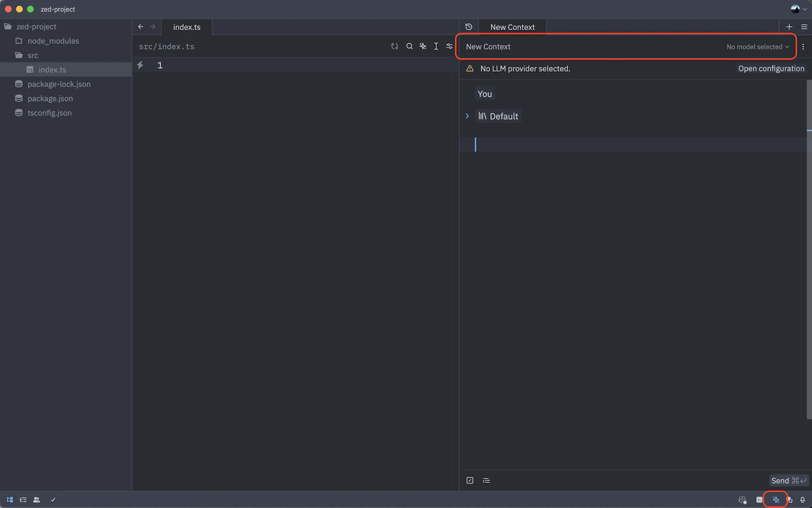
Task: Open the buffer search magnifier icon
Action: tap(409, 47)
